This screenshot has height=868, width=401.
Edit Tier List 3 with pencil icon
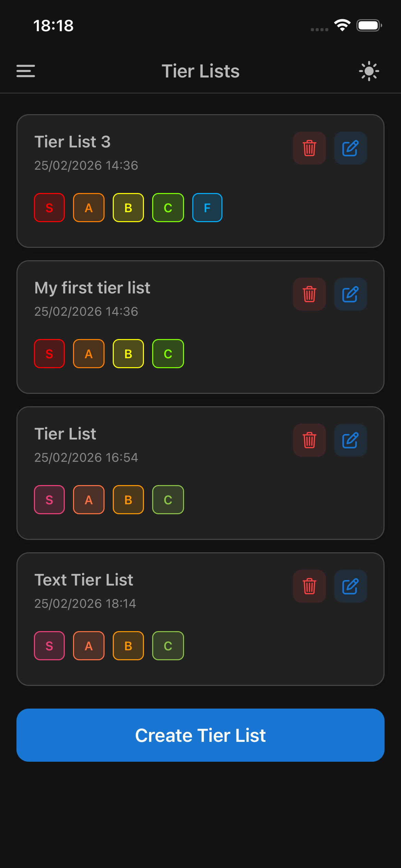pos(350,148)
